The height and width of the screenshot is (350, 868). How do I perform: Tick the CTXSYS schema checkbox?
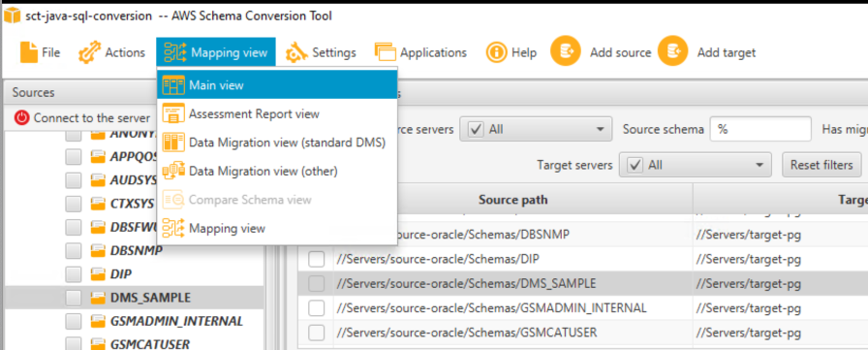point(73,204)
